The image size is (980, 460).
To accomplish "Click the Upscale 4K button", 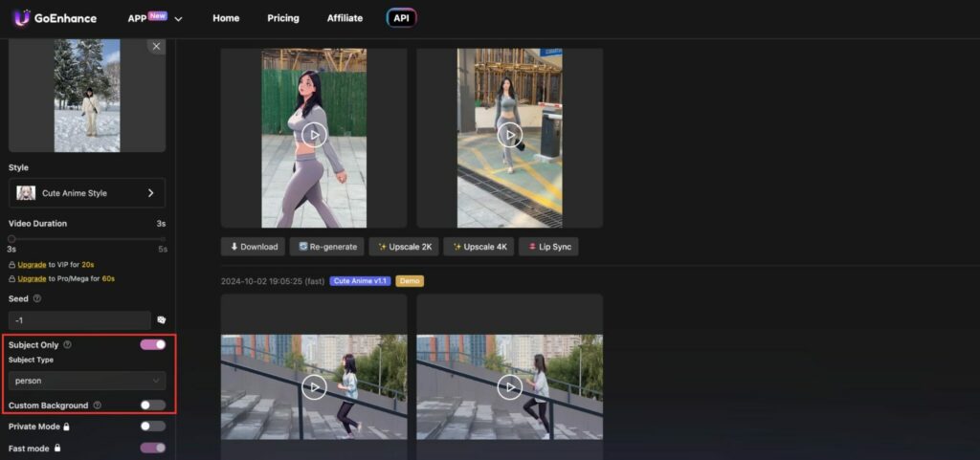I will pos(480,247).
